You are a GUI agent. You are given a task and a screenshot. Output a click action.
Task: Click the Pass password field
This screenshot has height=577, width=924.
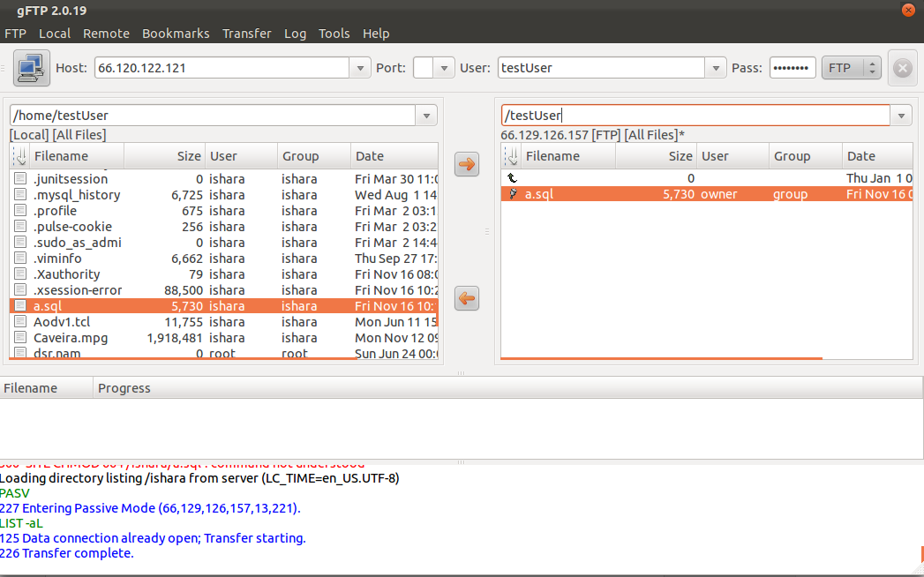click(x=793, y=68)
